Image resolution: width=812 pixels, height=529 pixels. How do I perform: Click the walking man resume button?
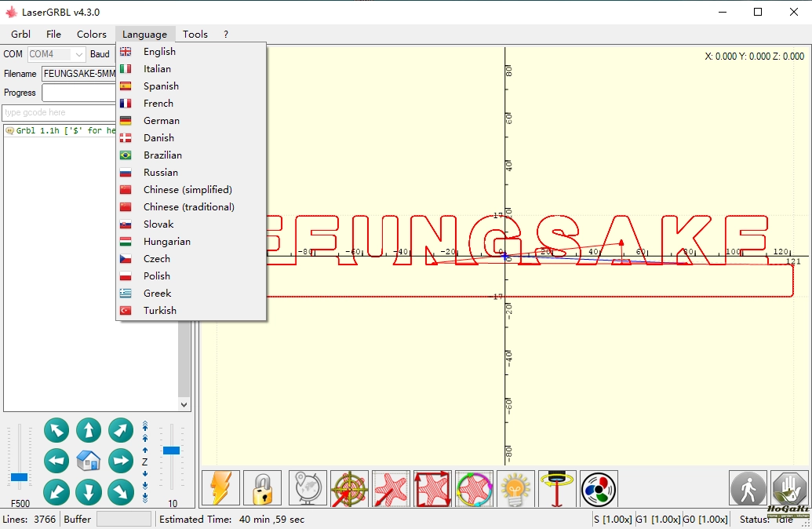[x=748, y=489]
